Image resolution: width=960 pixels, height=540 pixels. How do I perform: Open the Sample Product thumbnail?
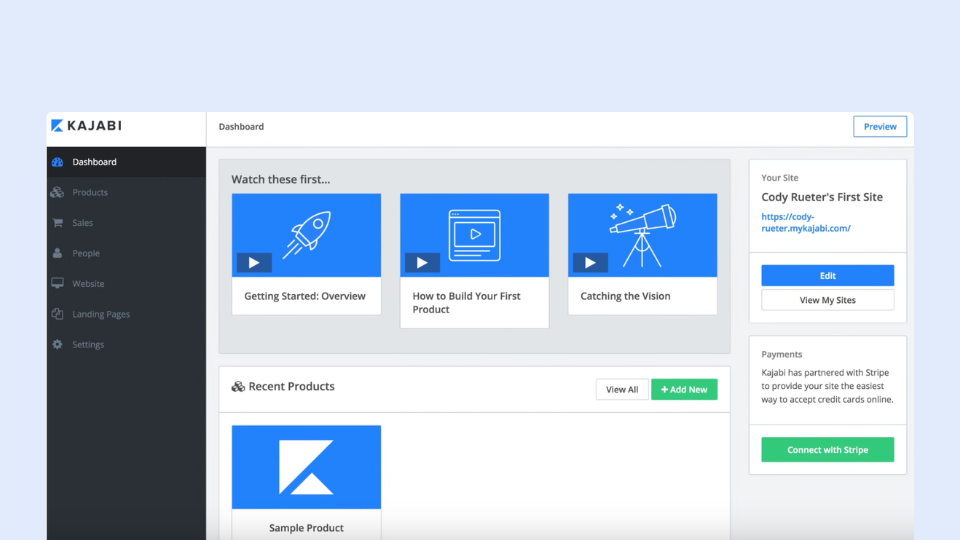click(x=306, y=467)
